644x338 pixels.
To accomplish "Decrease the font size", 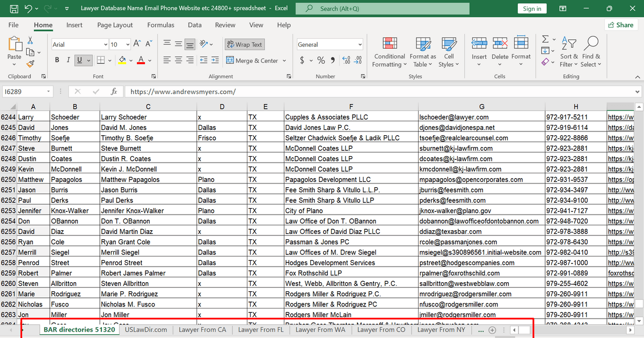I will point(149,45).
